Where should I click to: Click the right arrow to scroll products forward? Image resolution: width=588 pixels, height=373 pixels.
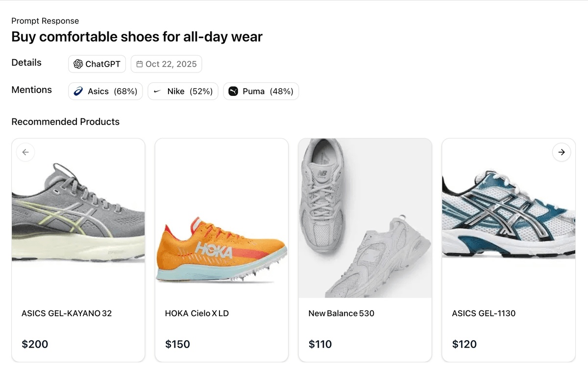tap(562, 152)
